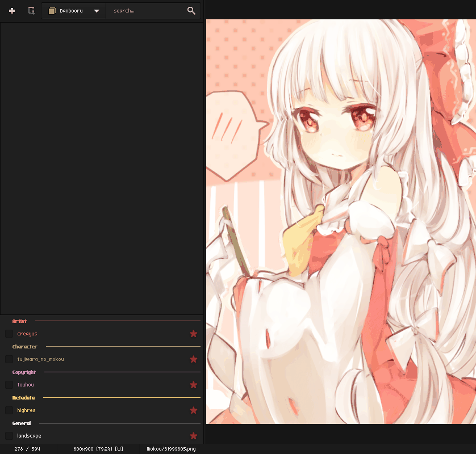476x454 pixels.
Task: Star the highres metadata tag
Action: tap(194, 410)
